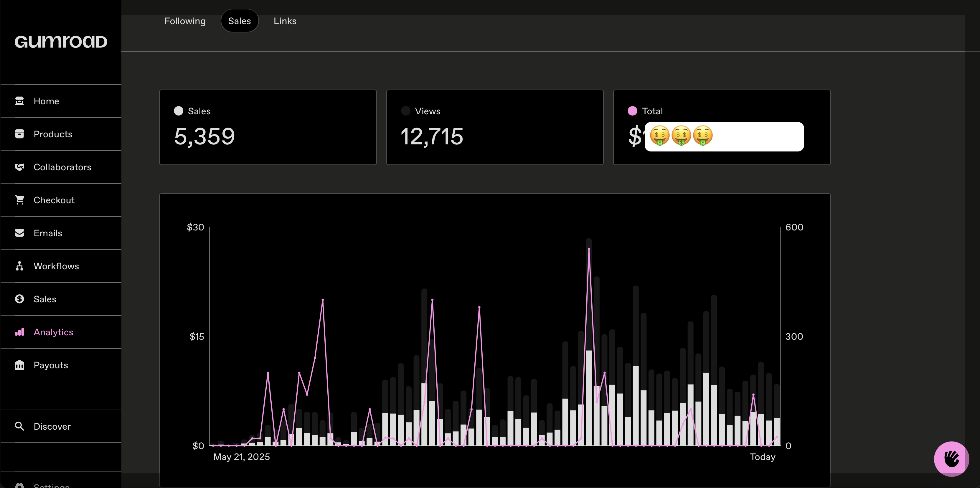Screen dimensions: 980x488
Task: Click the Home storefront icon in sidebar
Action: click(x=19, y=101)
